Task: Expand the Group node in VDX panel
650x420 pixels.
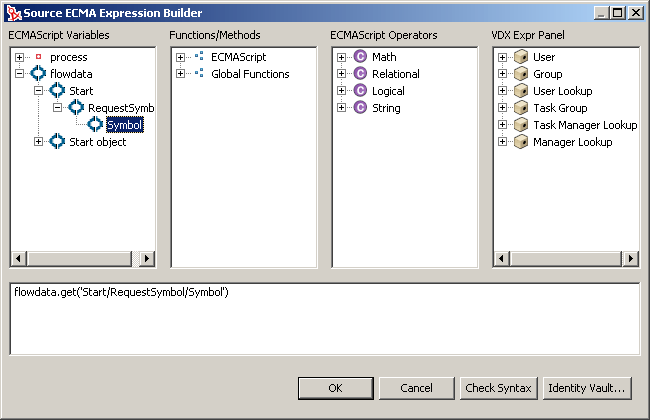Action: (502, 74)
